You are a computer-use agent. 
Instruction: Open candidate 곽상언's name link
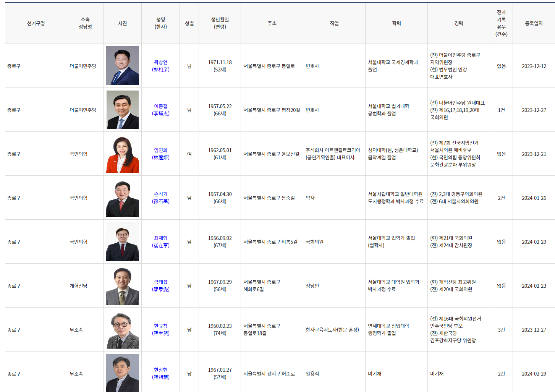point(160,66)
